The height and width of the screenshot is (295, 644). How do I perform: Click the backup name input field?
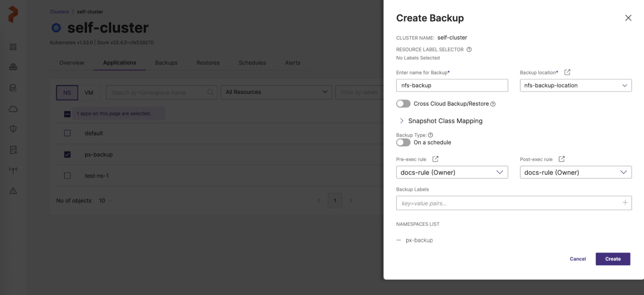coord(451,85)
